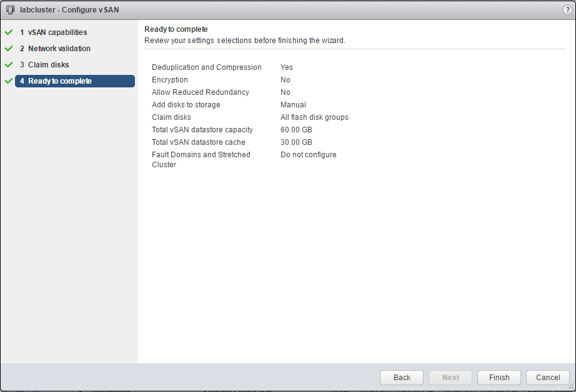Click the green checkmark beside Claim disks
The height and width of the screenshot is (392, 576).
(x=9, y=64)
